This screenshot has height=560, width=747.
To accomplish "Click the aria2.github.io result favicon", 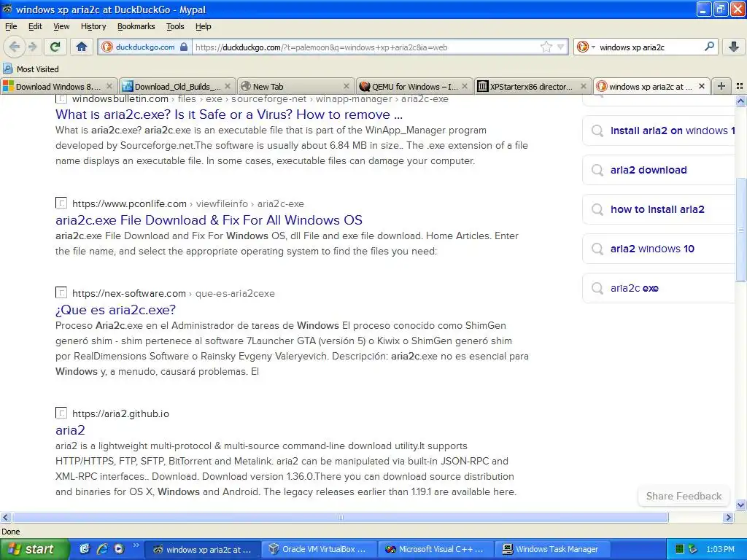I will (x=61, y=413).
